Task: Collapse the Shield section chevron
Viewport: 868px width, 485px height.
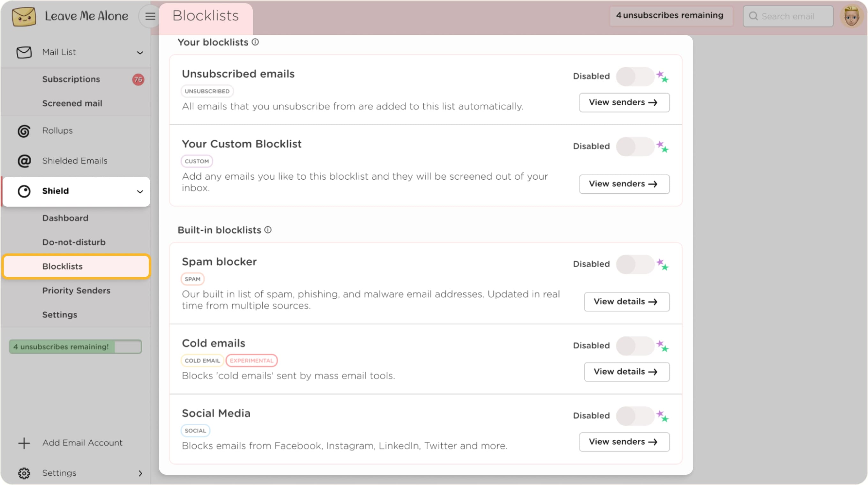Action: tap(140, 192)
